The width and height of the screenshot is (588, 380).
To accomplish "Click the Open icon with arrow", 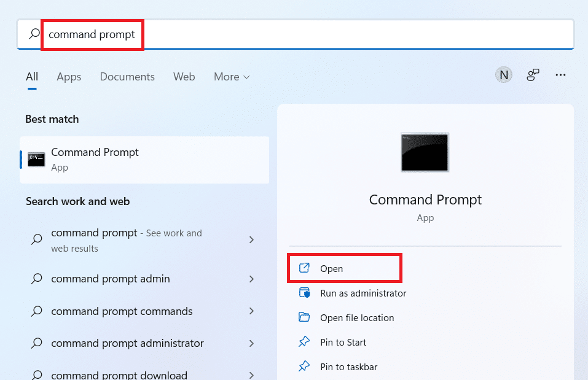I will point(304,268).
